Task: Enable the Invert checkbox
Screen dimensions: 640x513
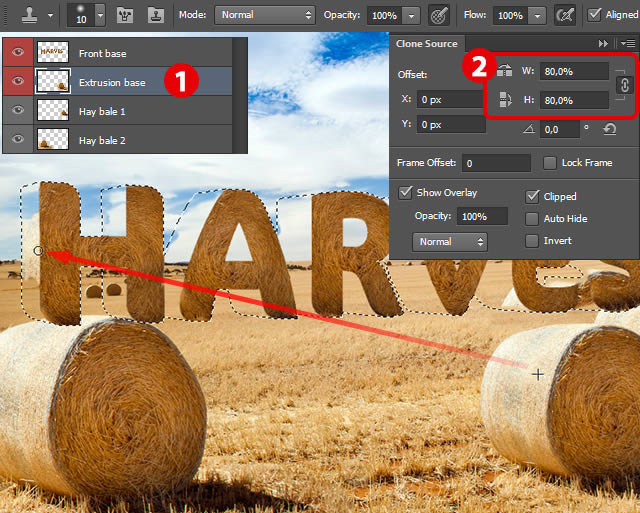Action: 531,241
